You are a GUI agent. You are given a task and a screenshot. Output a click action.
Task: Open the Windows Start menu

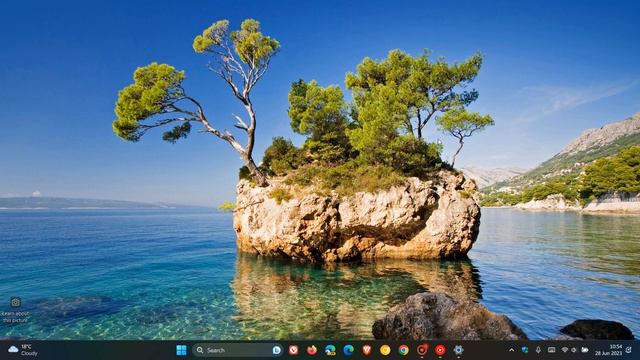tap(181, 350)
